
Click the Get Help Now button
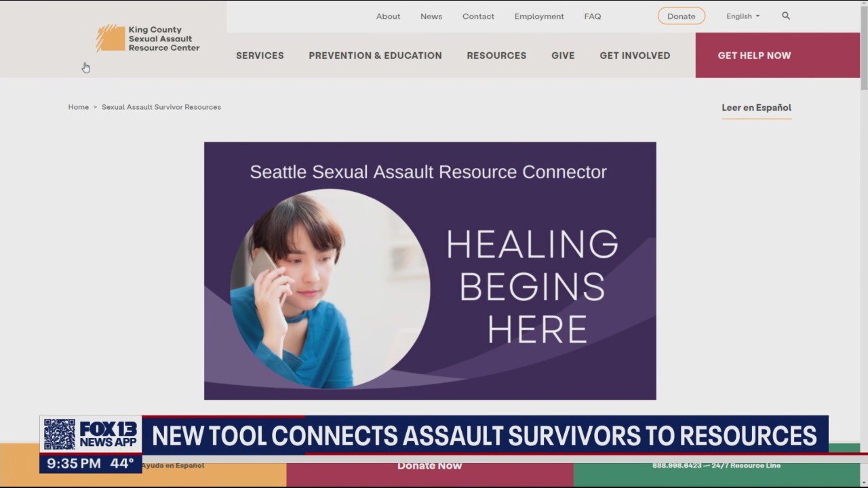(778, 56)
